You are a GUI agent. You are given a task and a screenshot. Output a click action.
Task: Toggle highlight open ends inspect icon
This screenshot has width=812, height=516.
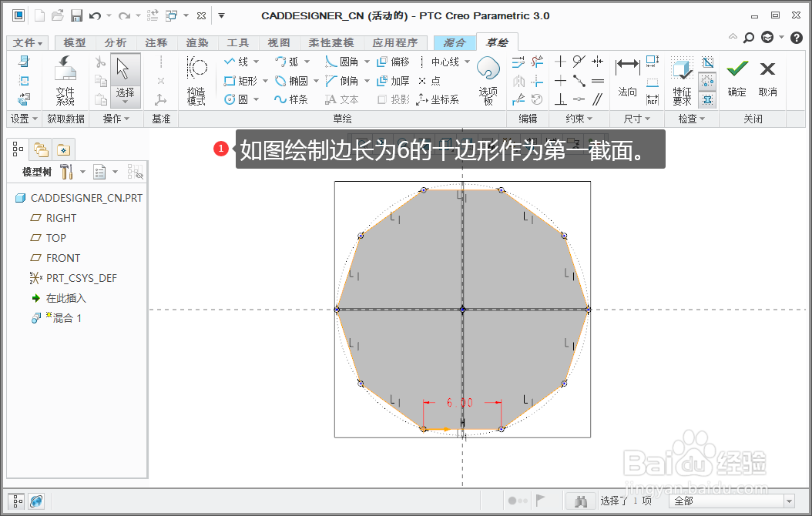[x=708, y=81]
